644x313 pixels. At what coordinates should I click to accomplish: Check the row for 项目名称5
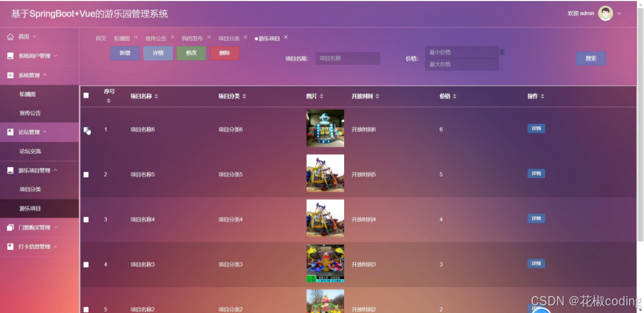pyautogui.click(x=86, y=174)
